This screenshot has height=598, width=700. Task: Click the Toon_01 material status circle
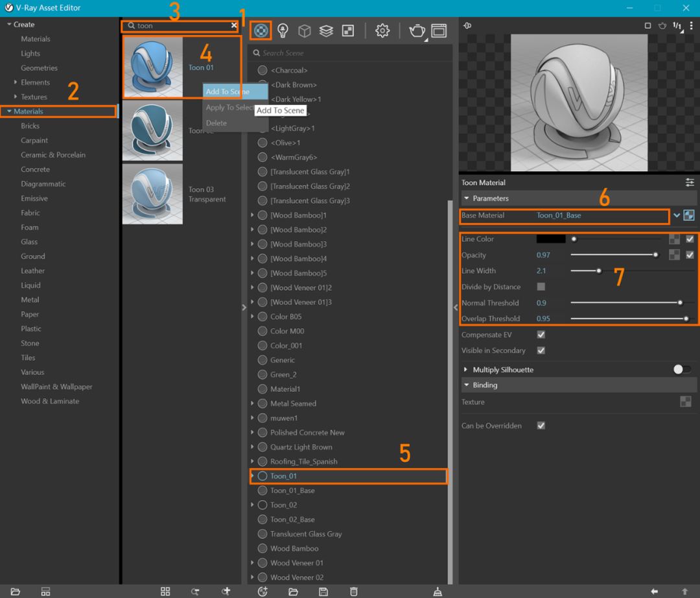tap(262, 476)
